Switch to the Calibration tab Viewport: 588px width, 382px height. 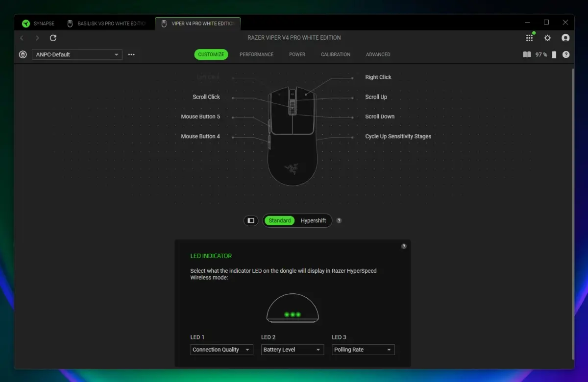click(x=336, y=54)
